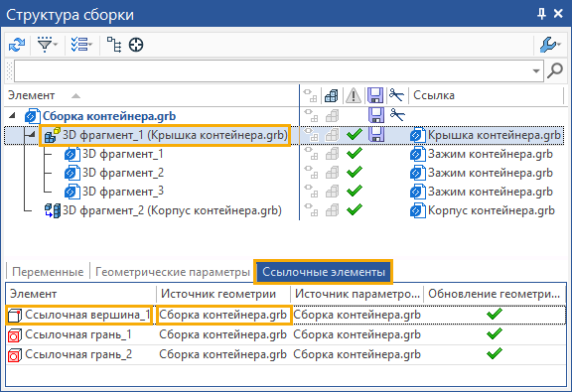Image resolution: width=572 pixels, height=392 pixels.
Task: Click the tree hierarchy view icon
Action: click(114, 45)
